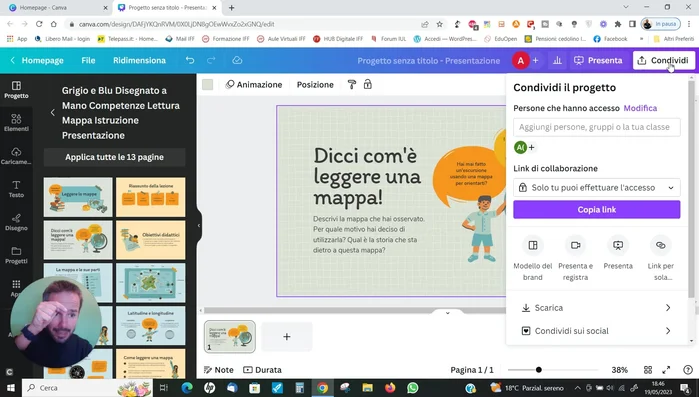This screenshot has width=699, height=397.
Task: Add collaborator with plus next to avatar A
Action: (535, 60)
